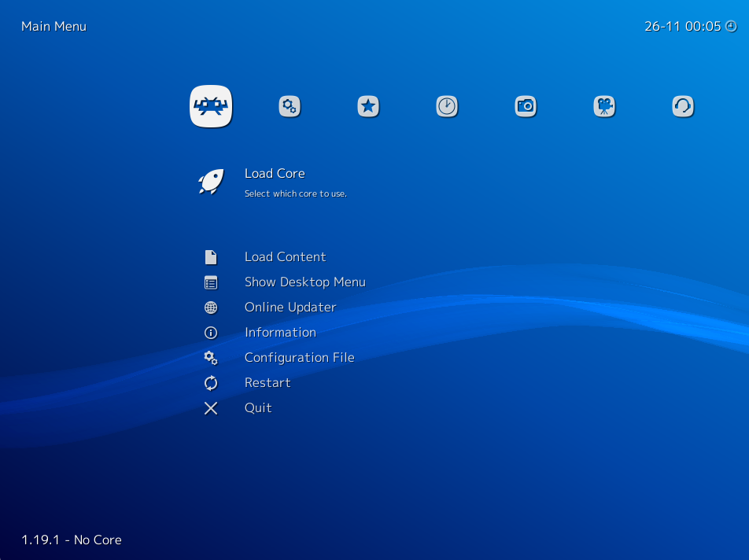This screenshot has height=560, width=749.
Task: Open the Video movie camera tab icon
Action: (x=604, y=106)
